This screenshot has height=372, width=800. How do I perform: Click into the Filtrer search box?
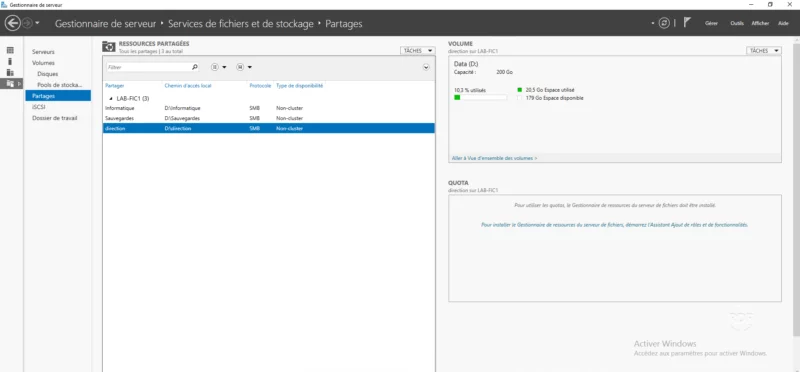(x=148, y=67)
